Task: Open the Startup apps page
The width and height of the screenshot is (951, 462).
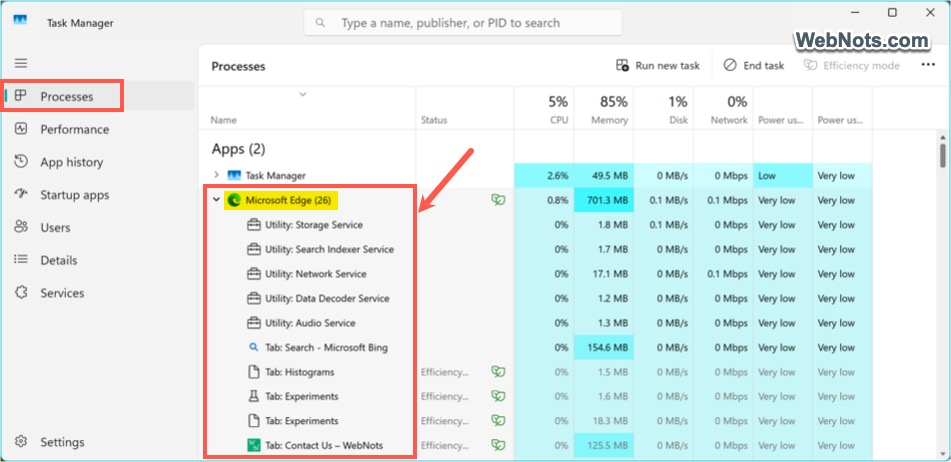Action: [98, 195]
